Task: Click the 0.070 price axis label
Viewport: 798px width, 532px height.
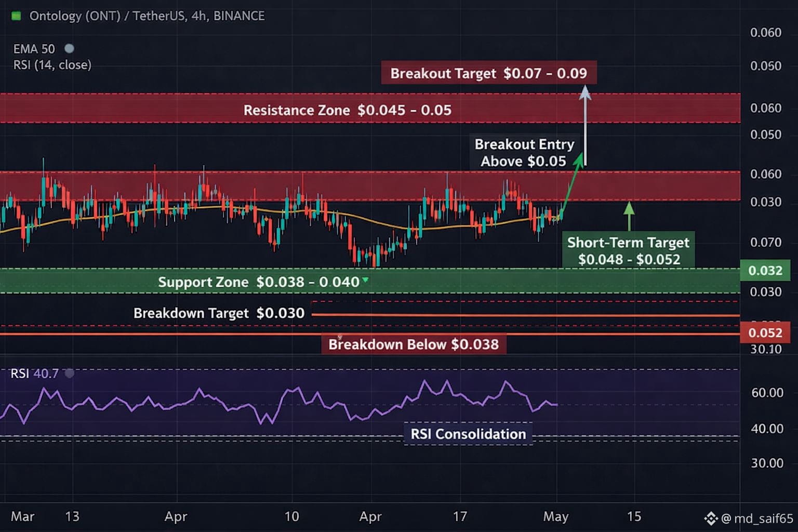Action: pyautogui.click(x=766, y=242)
